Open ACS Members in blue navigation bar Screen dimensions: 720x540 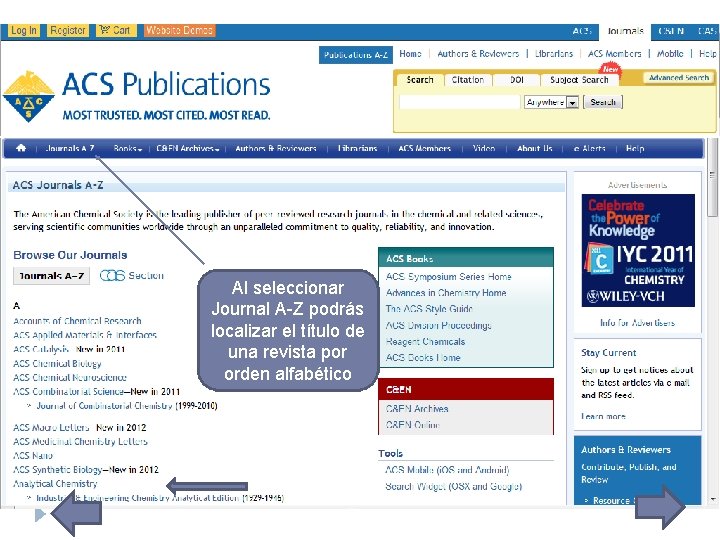[424, 148]
